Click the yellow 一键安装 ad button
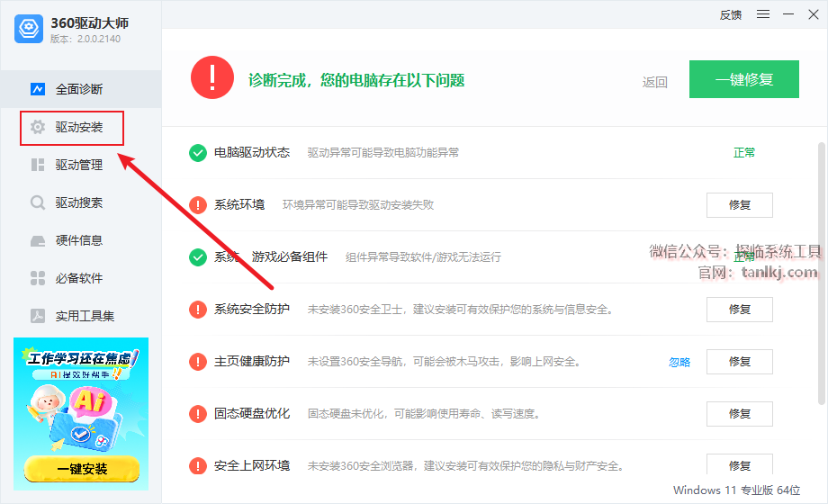This screenshot has height=504, width=828. [x=82, y=469]
